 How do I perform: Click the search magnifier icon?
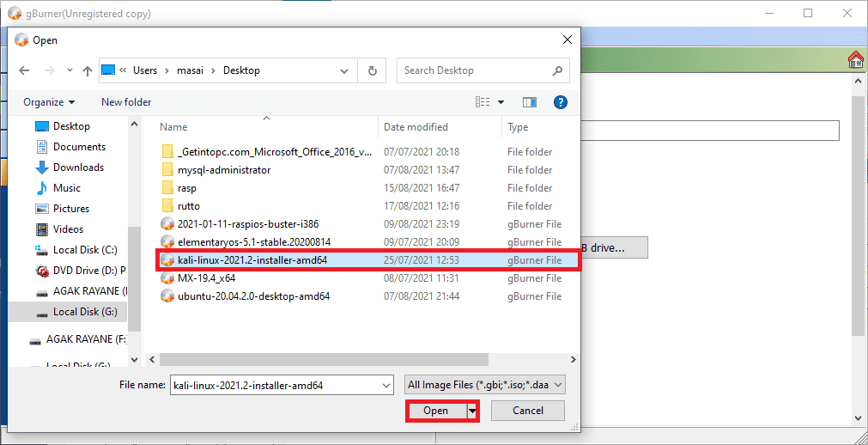557,70
